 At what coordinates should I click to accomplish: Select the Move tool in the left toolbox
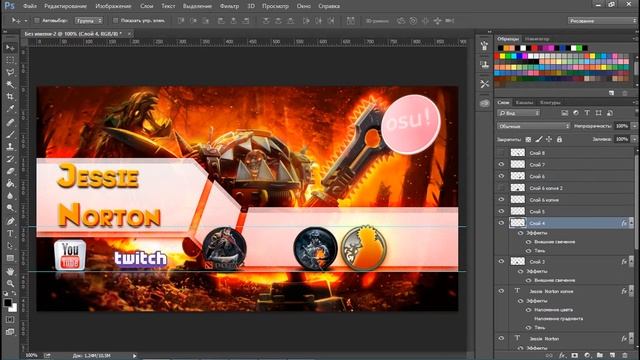pos(10,48)
